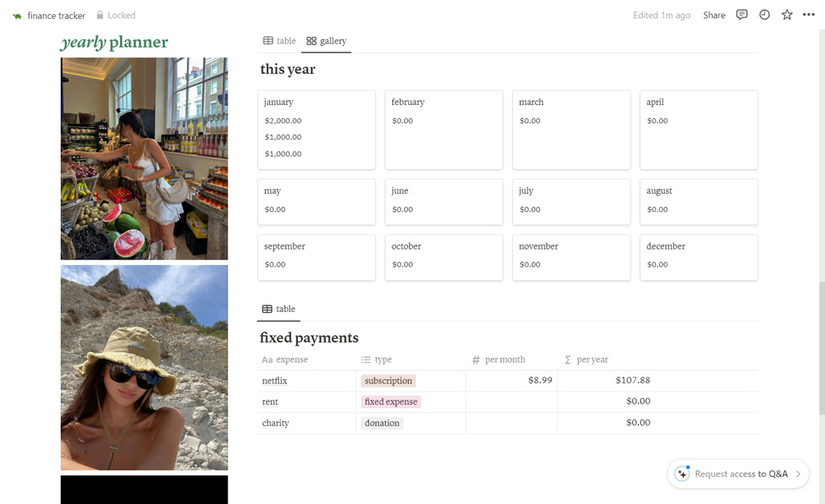Image resolution: width=825 pixels, height=504 pixels.
Task: Click the Share button
Action: [714, 16]
